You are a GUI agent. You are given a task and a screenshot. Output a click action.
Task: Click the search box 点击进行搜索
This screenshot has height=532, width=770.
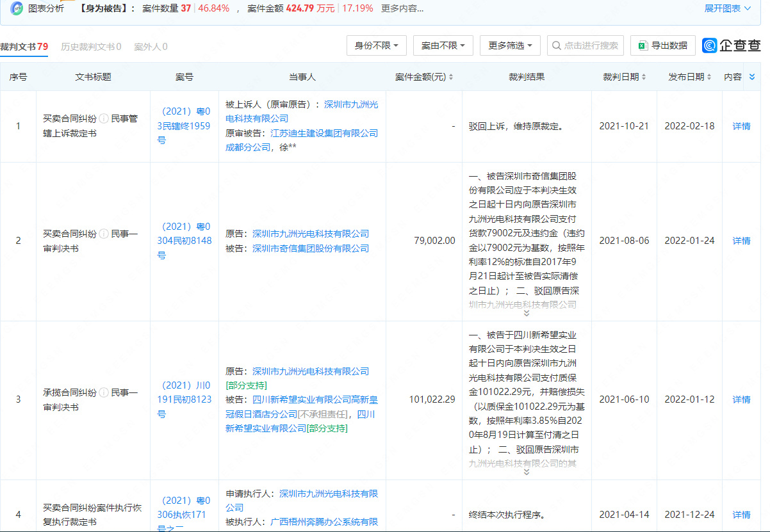(586, 45)
